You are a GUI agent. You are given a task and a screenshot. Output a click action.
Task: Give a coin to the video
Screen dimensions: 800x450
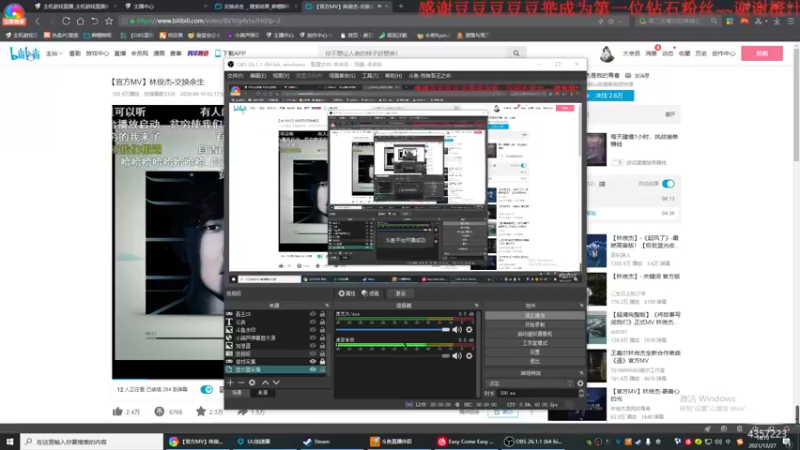(x=160, y=411)
